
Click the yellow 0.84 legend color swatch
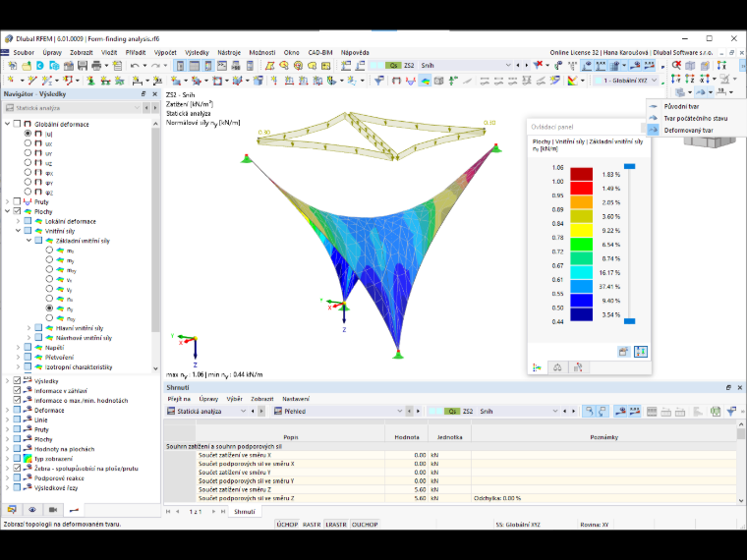pyautogui.click(x=581, y=231)
